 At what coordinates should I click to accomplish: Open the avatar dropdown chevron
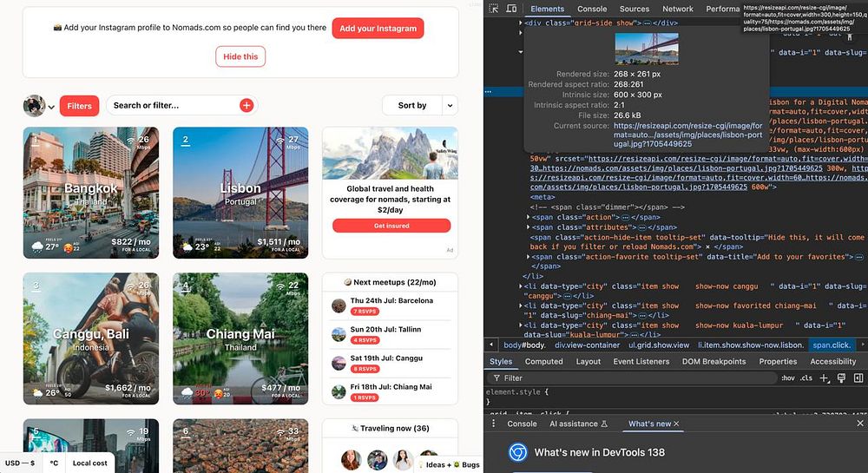tap(51, 108)
